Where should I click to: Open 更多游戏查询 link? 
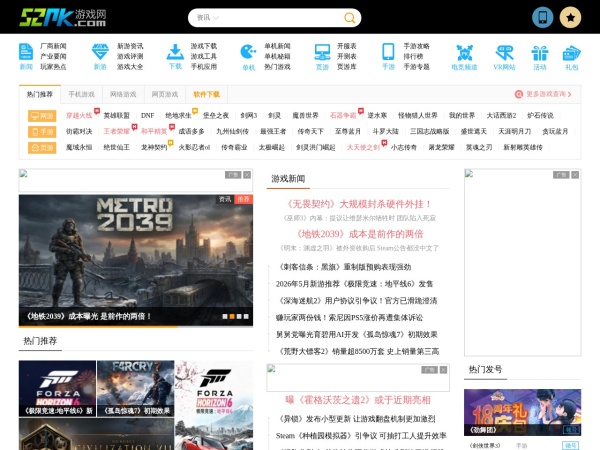pos(543,94)
